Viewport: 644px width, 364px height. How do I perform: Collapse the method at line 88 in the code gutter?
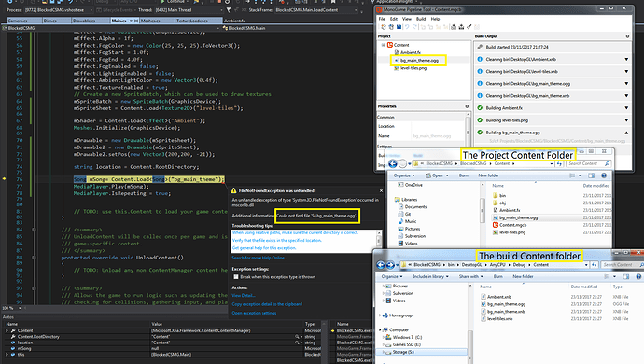[34, 258]
